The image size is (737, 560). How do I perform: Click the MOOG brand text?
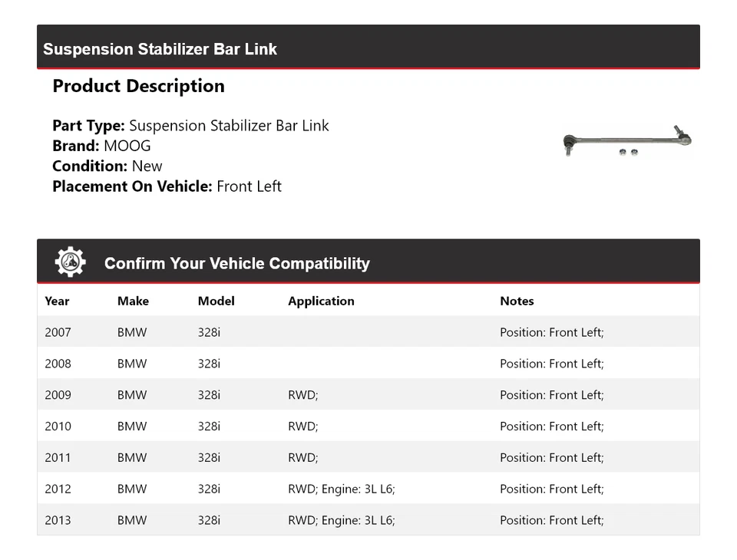point(127,146)
